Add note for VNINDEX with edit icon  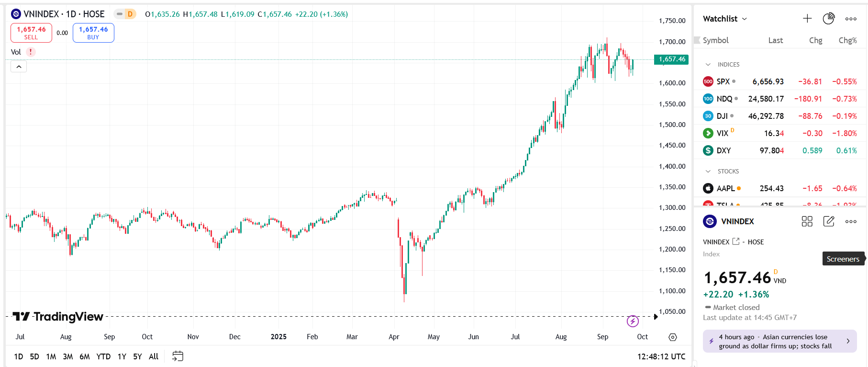(829, 221)
